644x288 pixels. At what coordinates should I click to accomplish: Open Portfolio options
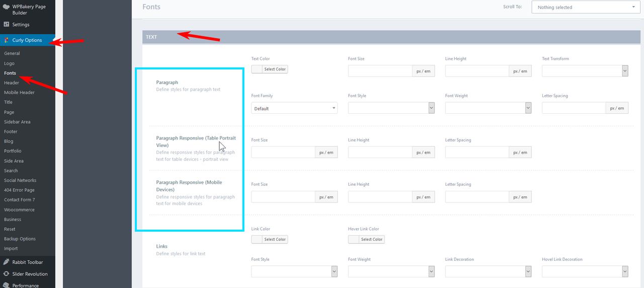click(x=13, y=151)
